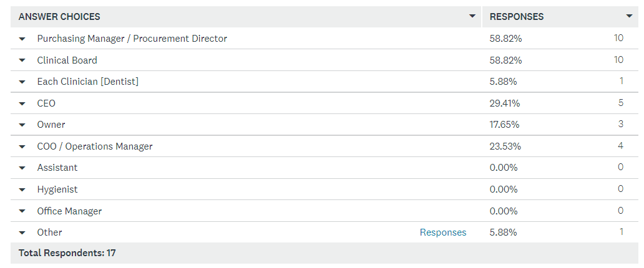Image resolution: width=644 pixels, height=268 pixels.
Task: Open the Responses column sort dropdown
Action: pyautogui.click(x=629, y=16)
